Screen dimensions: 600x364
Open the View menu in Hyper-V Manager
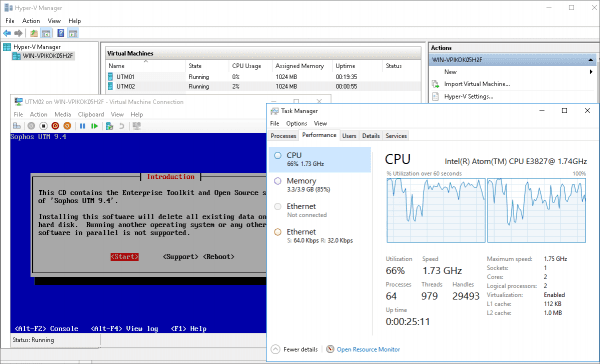click(54, 21)
